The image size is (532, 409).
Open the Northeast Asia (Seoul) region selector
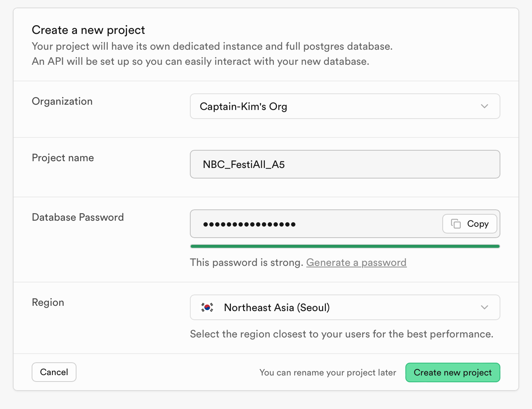345,307
